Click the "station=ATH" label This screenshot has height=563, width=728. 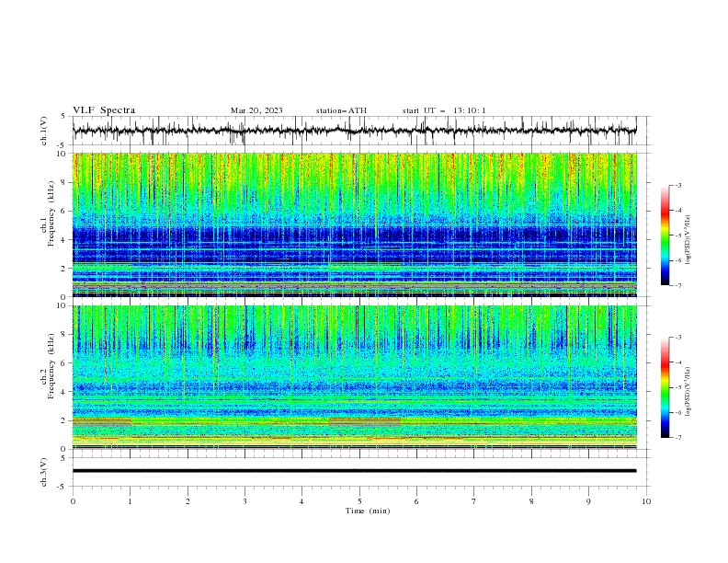coord(341,110)
